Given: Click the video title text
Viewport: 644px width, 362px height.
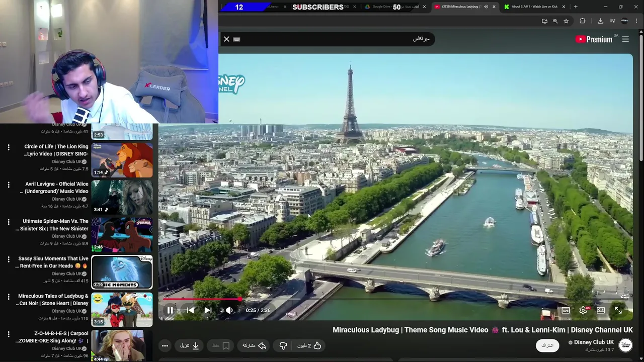Looking at the screenshot, I should coord(482,330).
